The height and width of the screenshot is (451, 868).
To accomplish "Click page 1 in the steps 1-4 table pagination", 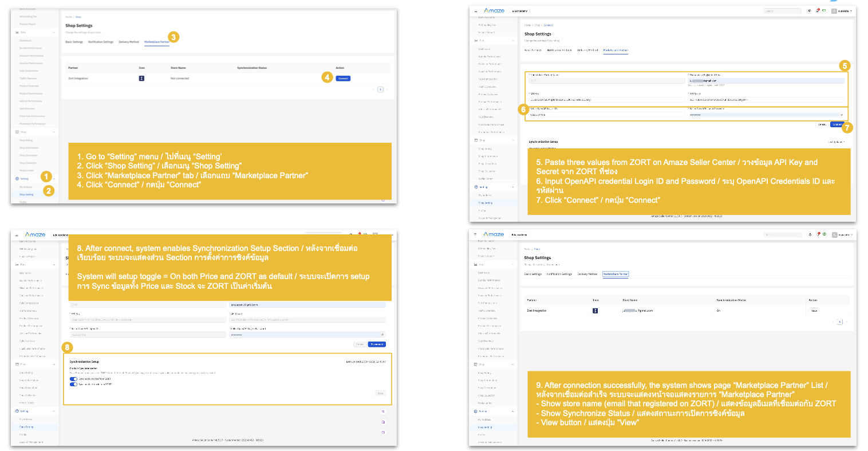I will tap(380, 89).
